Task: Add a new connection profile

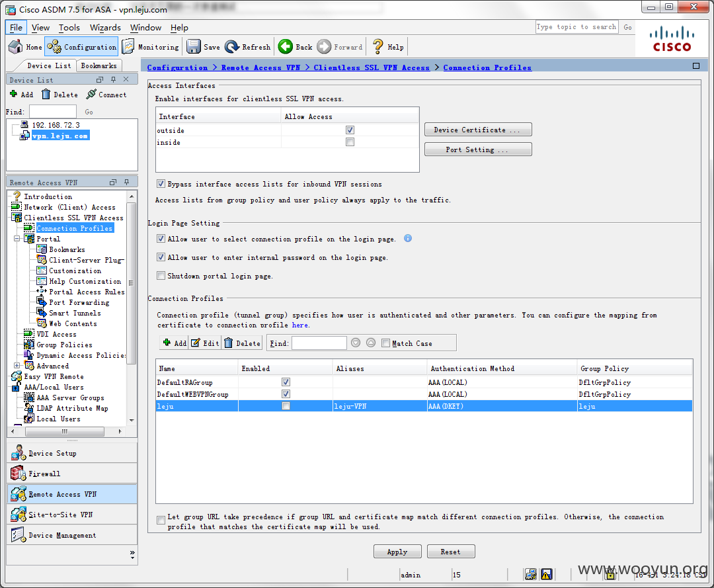Action: pyautogui.click(x=175, y=343)
